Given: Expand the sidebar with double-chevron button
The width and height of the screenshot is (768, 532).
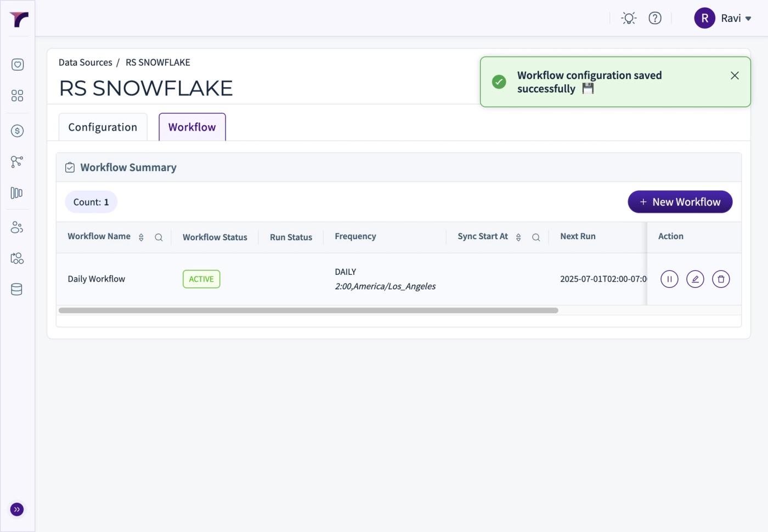Looking at the screenshot, I should pyautogui.click(x=17, y=510).
